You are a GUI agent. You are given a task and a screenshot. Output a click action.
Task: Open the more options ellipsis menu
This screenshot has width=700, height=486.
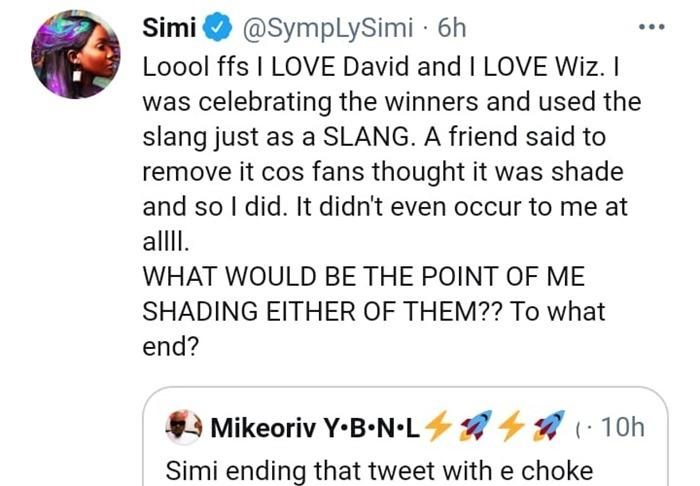pyautogui.click(x=651, y=28)
